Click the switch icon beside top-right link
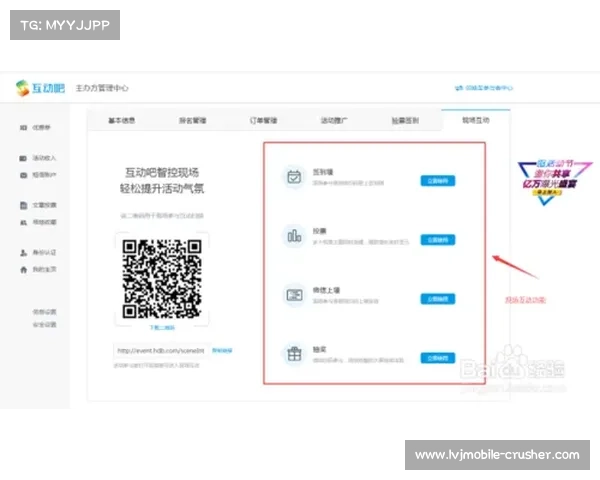Screen dimensions: 600x480 (458, 88)
